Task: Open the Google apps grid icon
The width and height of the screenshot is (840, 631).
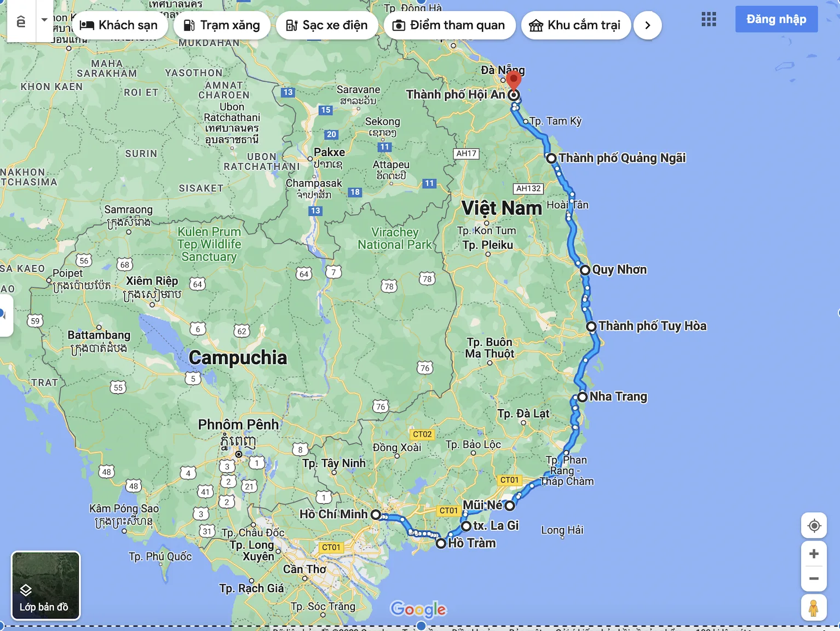Action: click(x=709, y=20)
